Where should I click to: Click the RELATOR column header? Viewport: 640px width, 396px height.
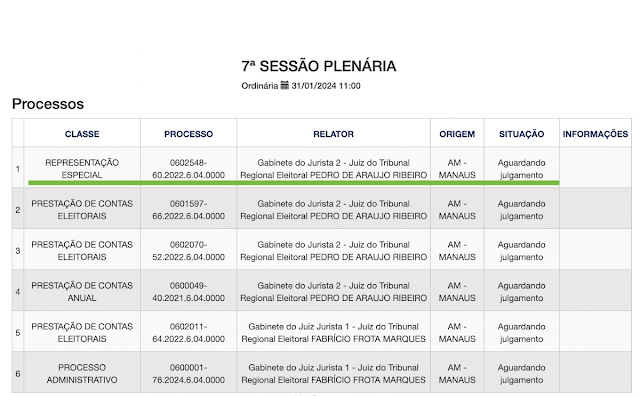click(x=333, y=134)
